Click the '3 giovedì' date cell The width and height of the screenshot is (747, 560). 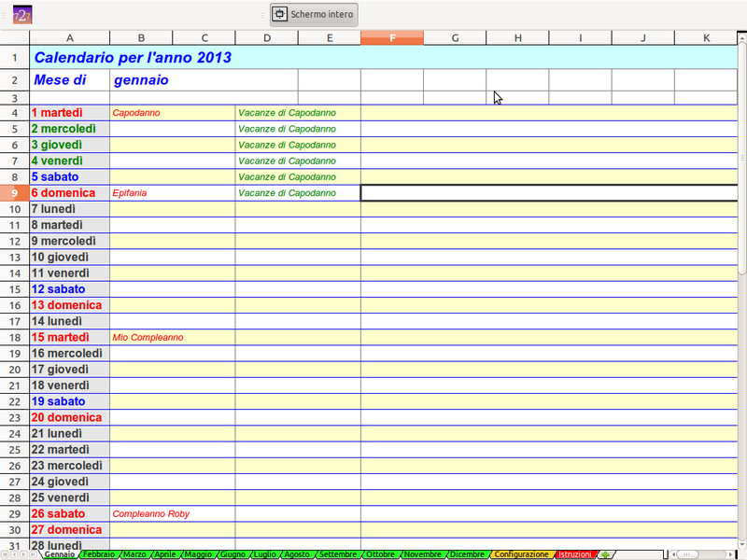coord(69,145)
